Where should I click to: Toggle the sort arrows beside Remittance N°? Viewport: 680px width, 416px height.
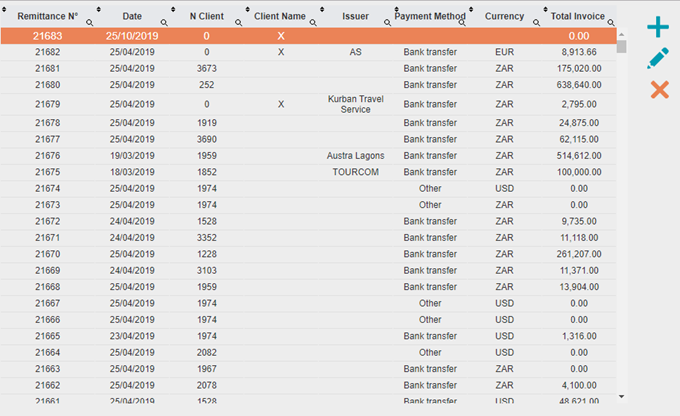coord(4,9)
